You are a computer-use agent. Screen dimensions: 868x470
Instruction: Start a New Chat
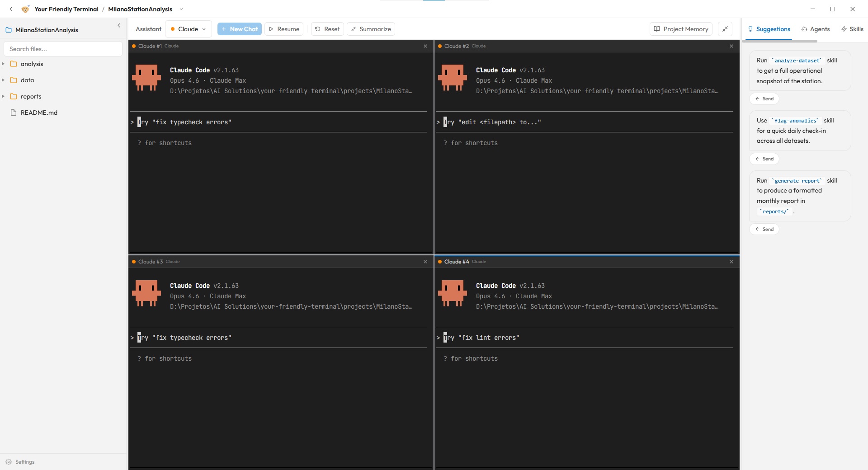pyautogui.click(x=239, y=29)
